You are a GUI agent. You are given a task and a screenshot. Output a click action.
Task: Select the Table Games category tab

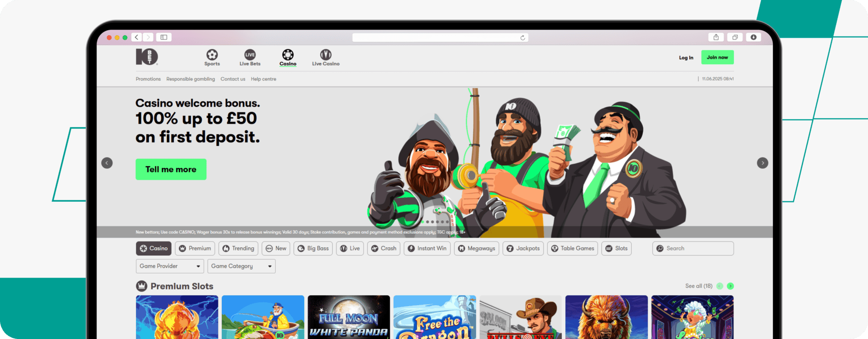click(572, 248)
